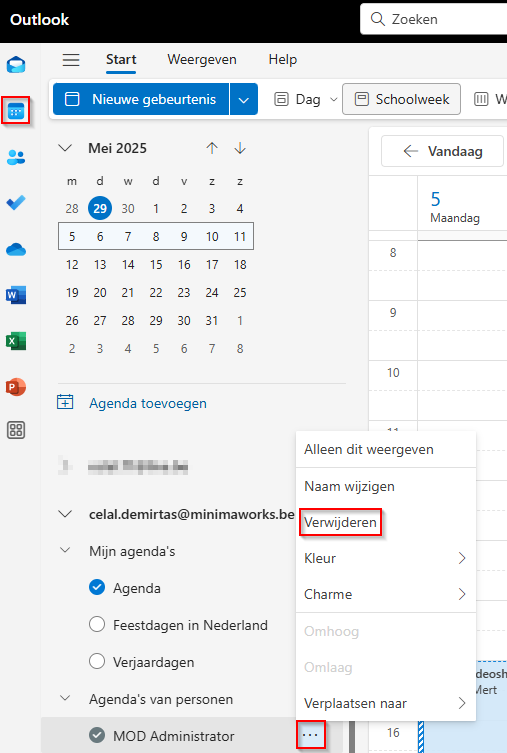The image size is (507, 753).
Task: Open the Help tab
Action: pos(283,60)
